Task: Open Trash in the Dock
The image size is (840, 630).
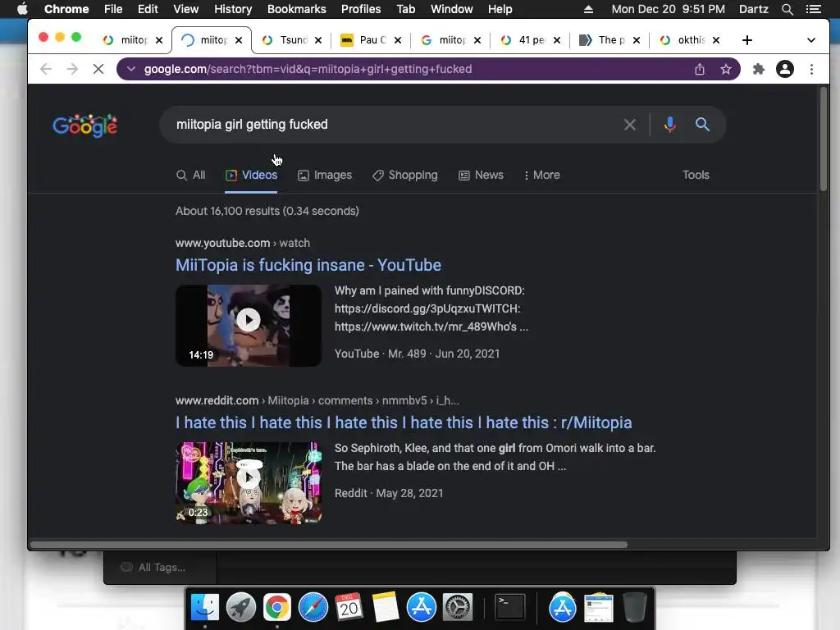Action: click(x=635, y=608)
